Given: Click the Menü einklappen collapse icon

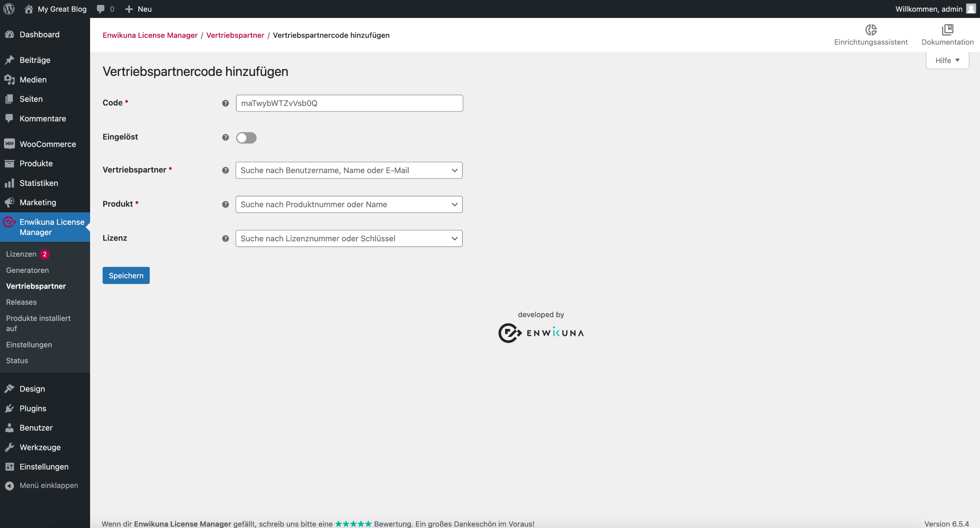Looking at the screenshot, I should (x=9, y=485).
